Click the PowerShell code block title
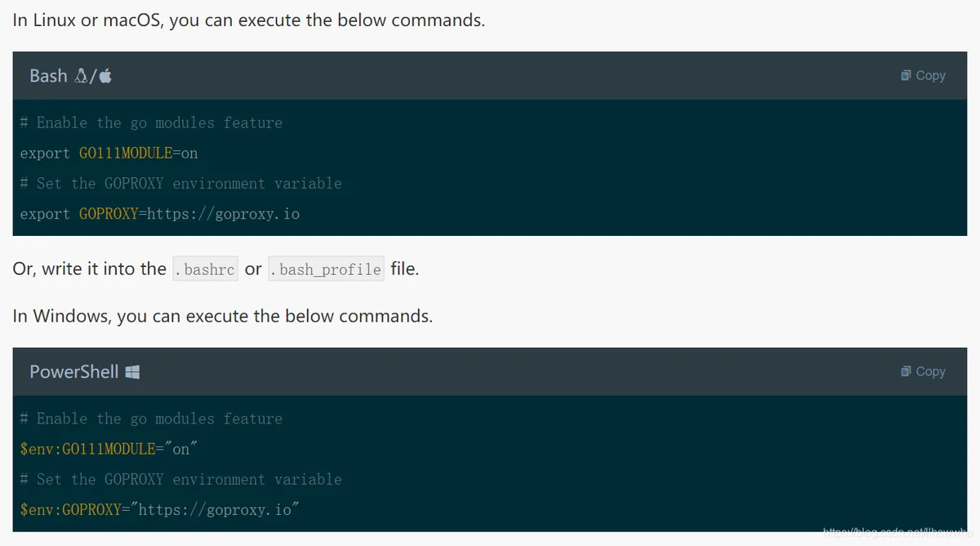The height and width of the screenshot is (546, 980). coord(74,372)
